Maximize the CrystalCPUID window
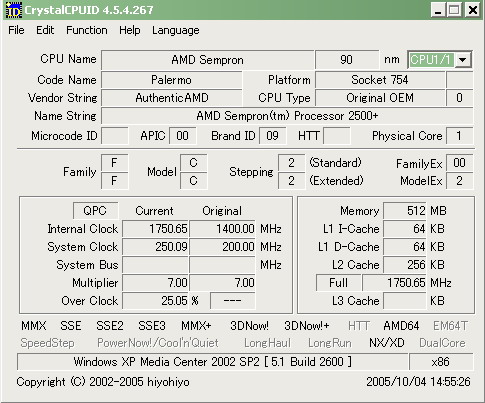485x403 pixels. (x=454, y=10)
